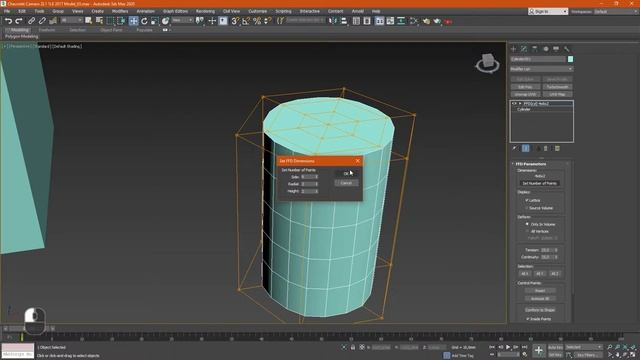Confirm the Set FFD Dimensions dialog with OK
Screen dimensions: 640x360
[346, 173]
